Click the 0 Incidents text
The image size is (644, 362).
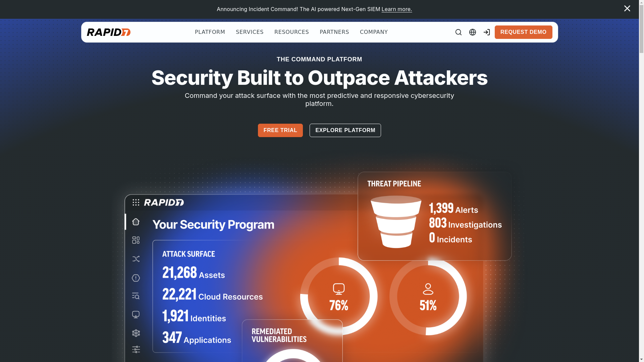coord(450,238)
